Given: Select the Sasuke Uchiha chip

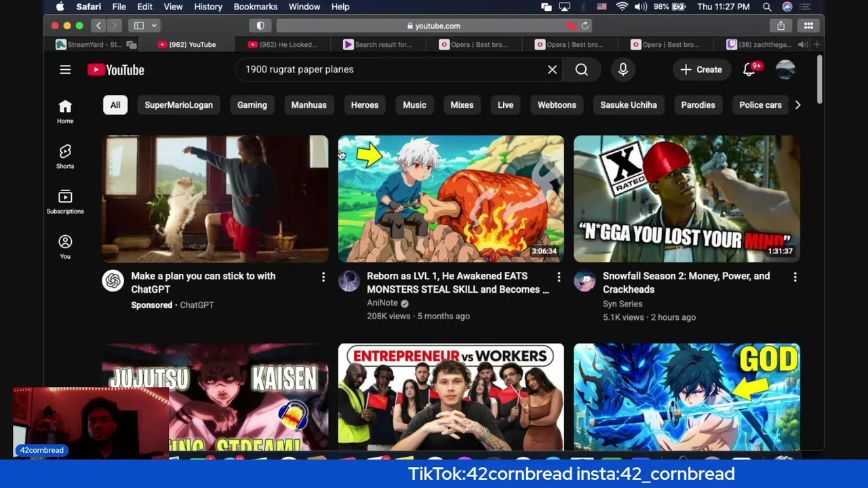Looking at the screenshot, I should click(629, 105).
